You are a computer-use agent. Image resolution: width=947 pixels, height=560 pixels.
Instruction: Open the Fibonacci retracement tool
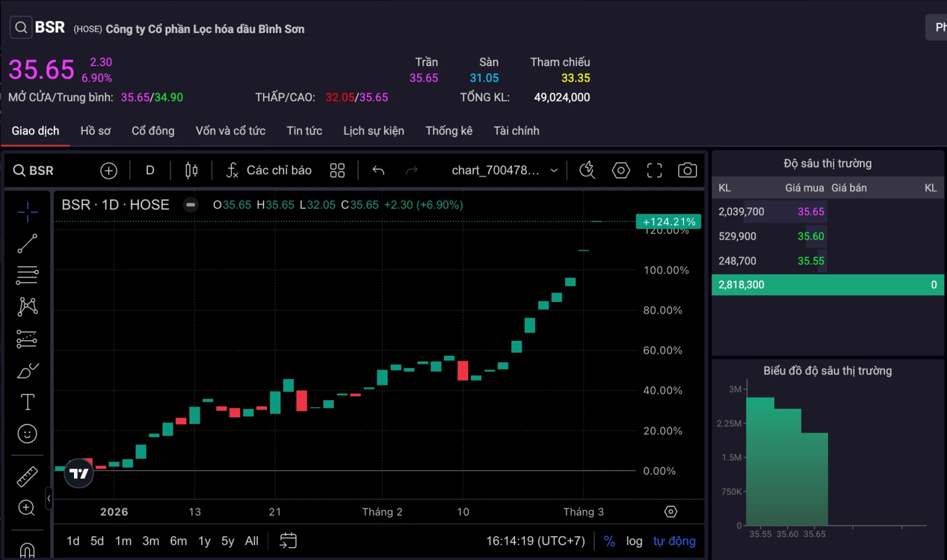click(27, 275)
